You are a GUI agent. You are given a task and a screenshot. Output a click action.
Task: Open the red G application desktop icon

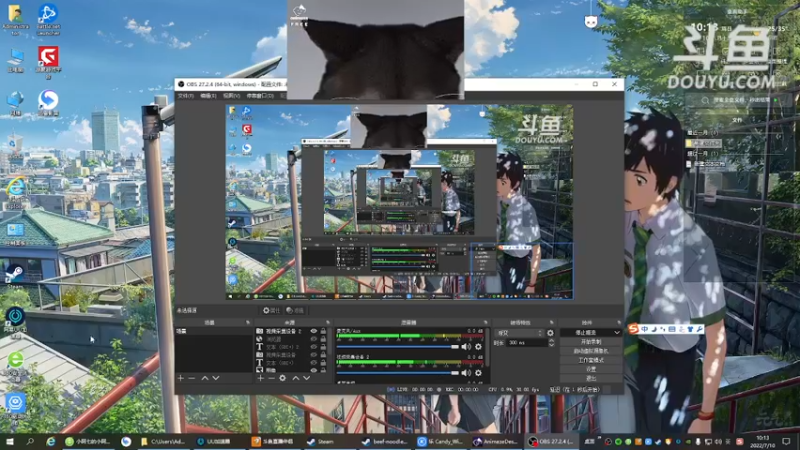pyautogui.click(x=48, y=61)
